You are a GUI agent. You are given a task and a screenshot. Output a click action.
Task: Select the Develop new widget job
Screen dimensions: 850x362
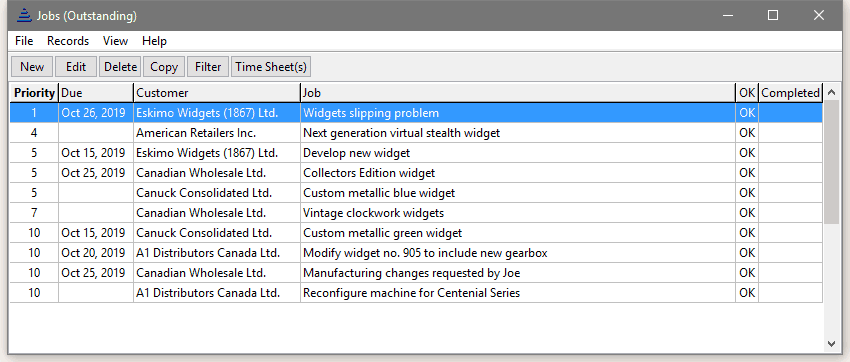click(416, 153)
